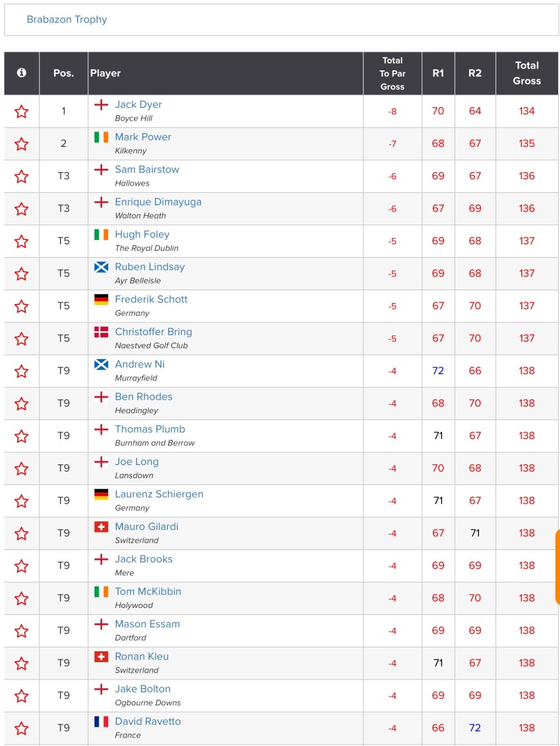Screen dimensions: 560x746
Task: Sort by the R1 column header
Action: (x=438, y=74)
